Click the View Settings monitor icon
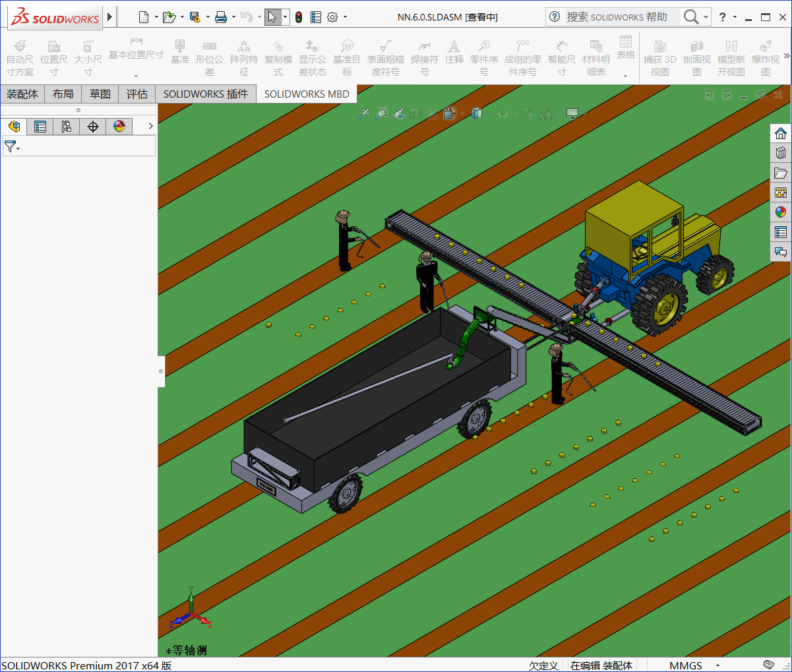The image size is (792, 672). pos(572,113)
